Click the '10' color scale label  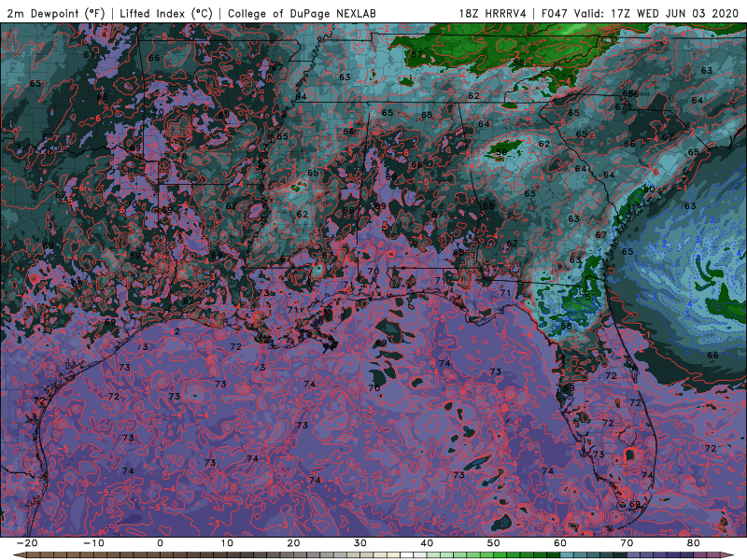pyautogui.click(x=227, y=543)
